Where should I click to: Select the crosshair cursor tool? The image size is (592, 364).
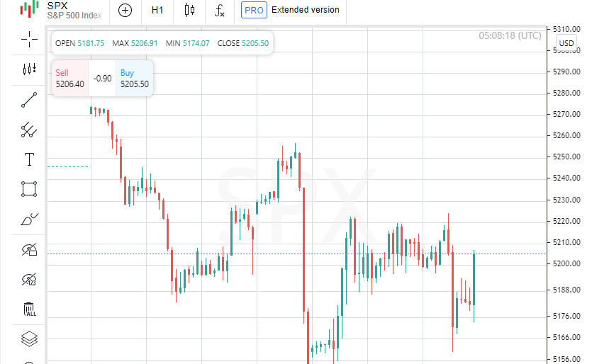tap(29, 39)
